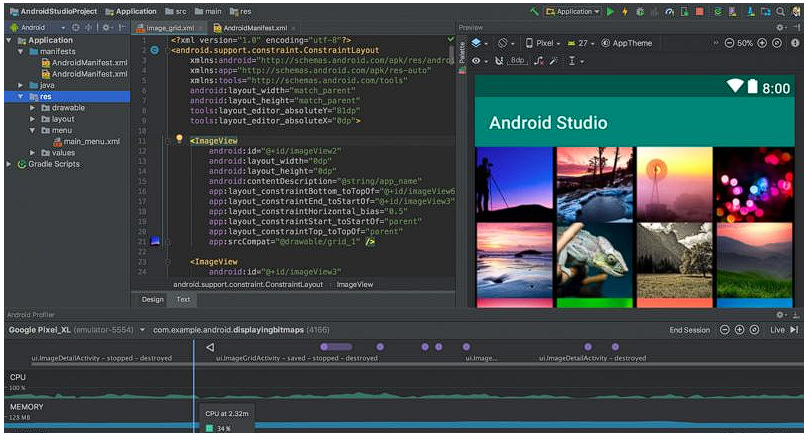Click scroll from source target icon
Viewport: 806px width, 433px height.
[x=76, y=27]
